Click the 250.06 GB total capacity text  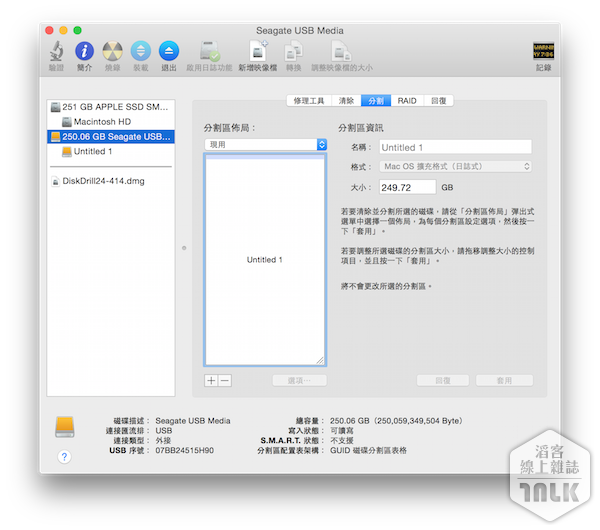(x=396, y=421)
